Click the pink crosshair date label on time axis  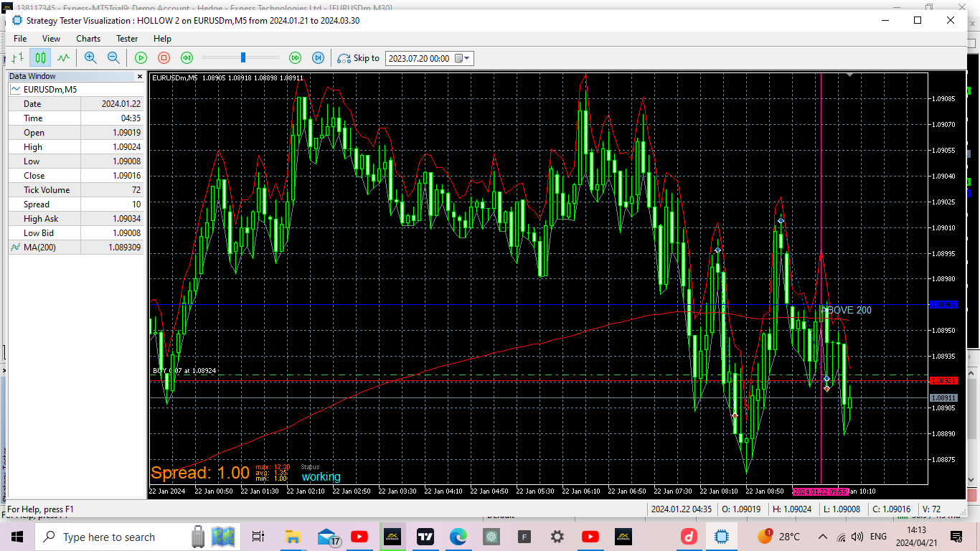(x=821, y=491)
